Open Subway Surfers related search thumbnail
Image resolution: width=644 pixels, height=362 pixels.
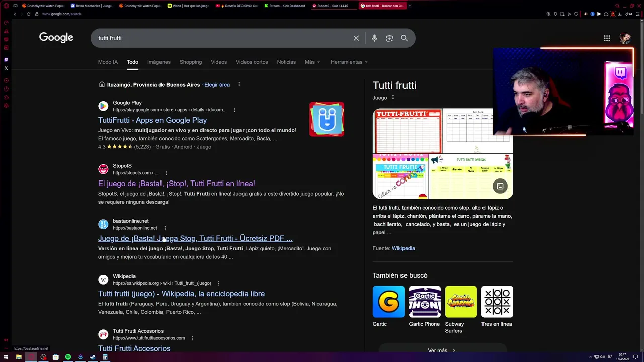[x=461, y=302]
